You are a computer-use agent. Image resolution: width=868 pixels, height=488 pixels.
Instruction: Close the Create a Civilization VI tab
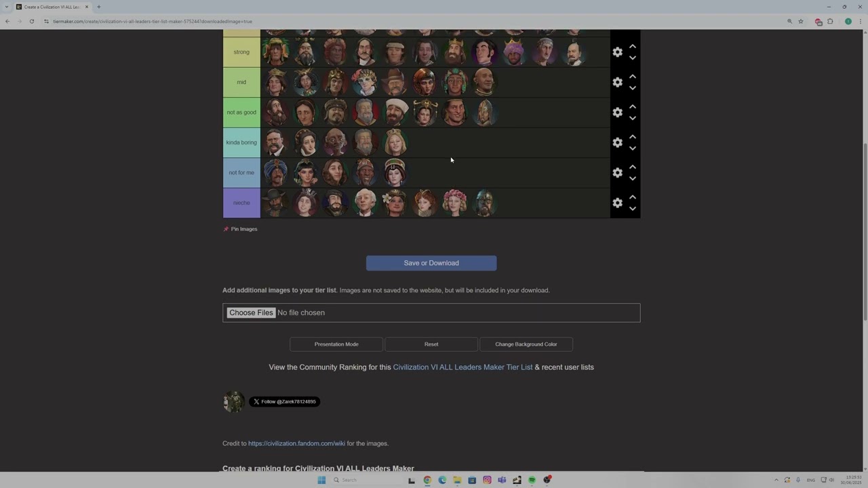(87, 7)
